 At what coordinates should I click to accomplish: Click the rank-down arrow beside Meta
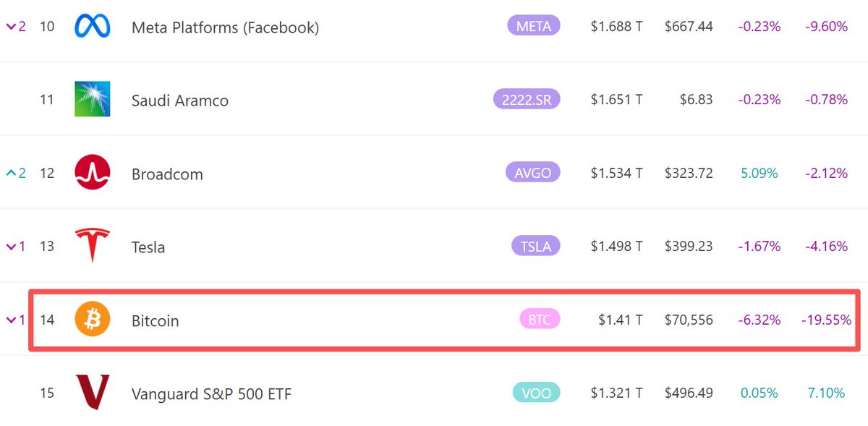(11, 27)
